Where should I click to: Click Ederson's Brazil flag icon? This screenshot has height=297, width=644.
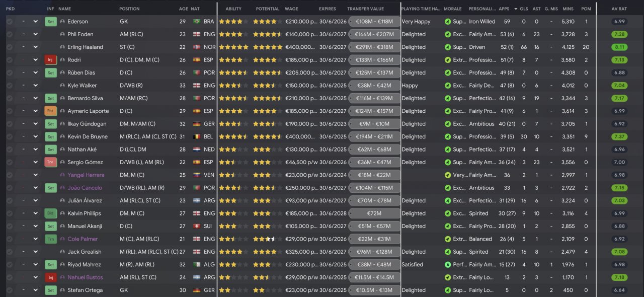(x=196, y=22)
